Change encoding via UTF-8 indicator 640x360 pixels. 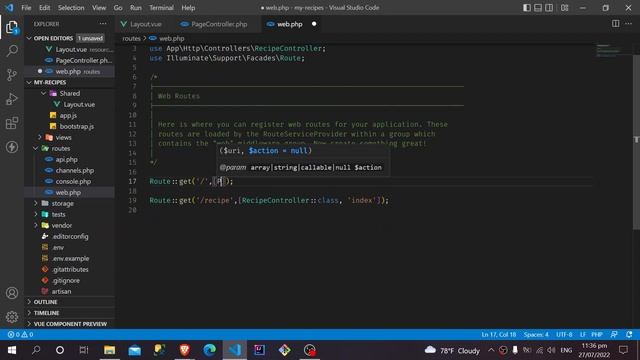click(x=564, y=335)
